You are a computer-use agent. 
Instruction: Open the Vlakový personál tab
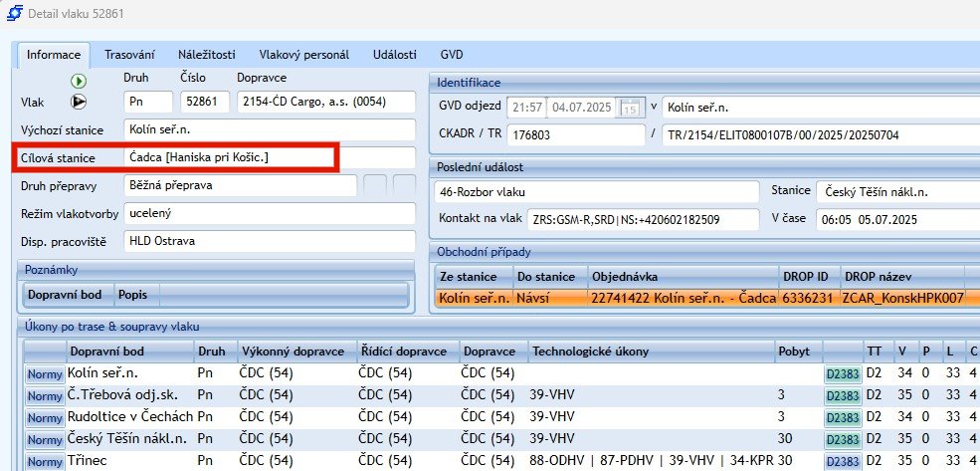coord(303,55)
